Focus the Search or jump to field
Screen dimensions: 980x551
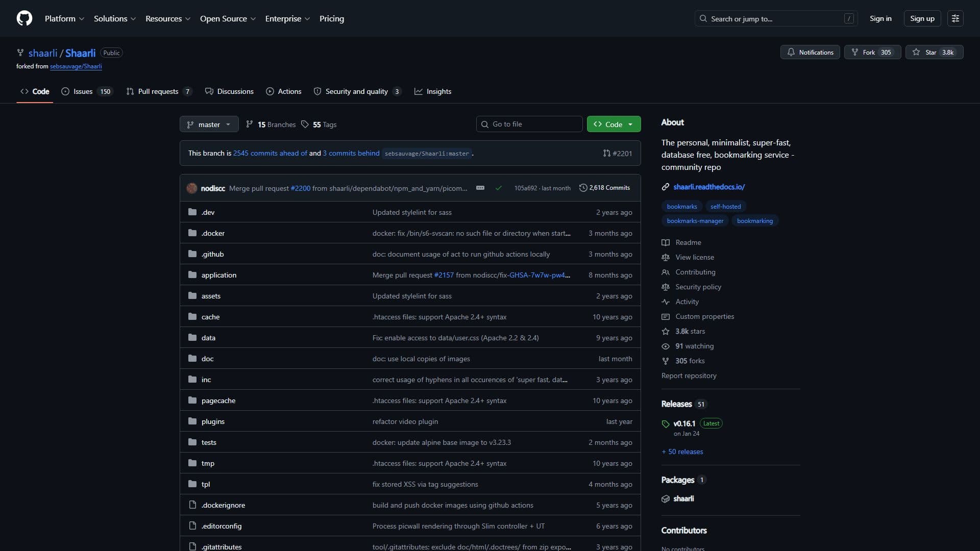coord(776,18)
